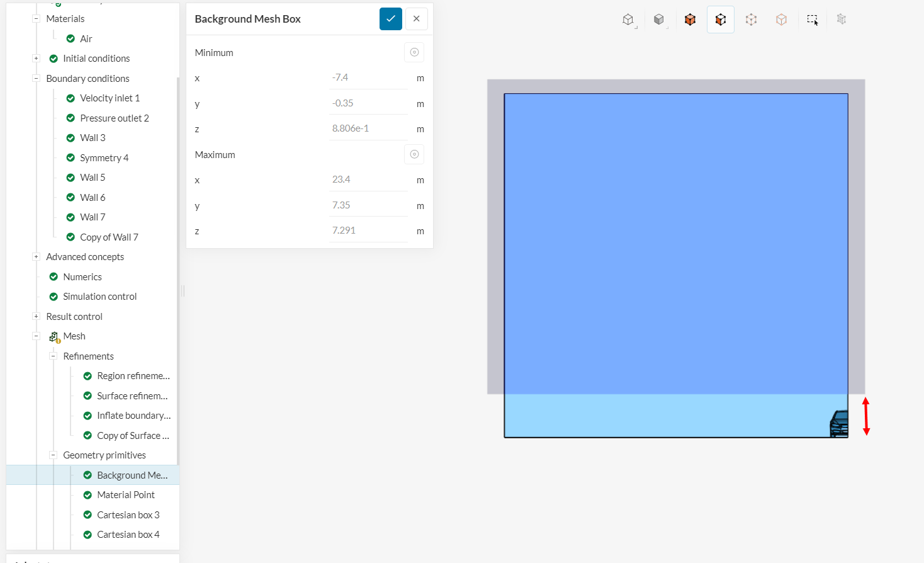Click green check beside Symmetry 4
This screenshot has width=924, height=563.
[x=70, y=158]
